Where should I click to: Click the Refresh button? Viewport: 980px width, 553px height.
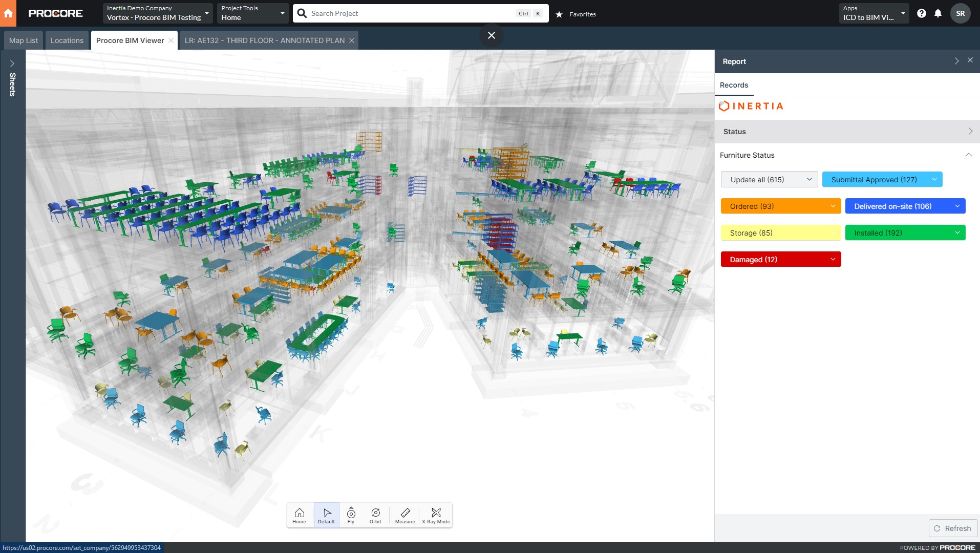pos(953,528)
